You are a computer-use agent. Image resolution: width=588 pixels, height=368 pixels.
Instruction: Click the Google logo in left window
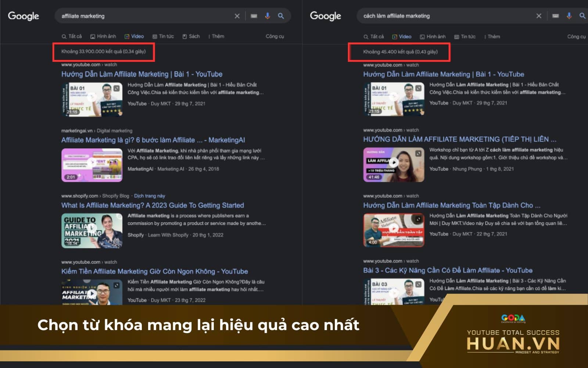[x=24, y=16]
